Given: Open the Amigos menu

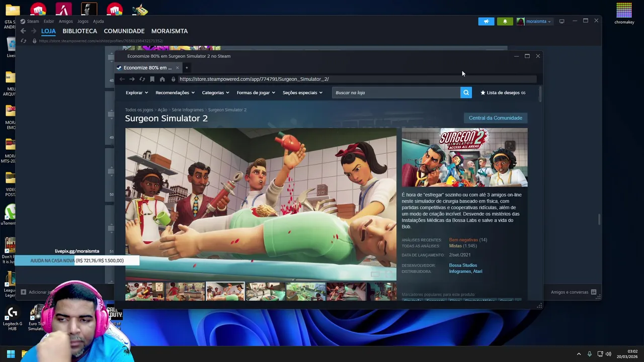Looking at the screenshot, I should 65,21.
